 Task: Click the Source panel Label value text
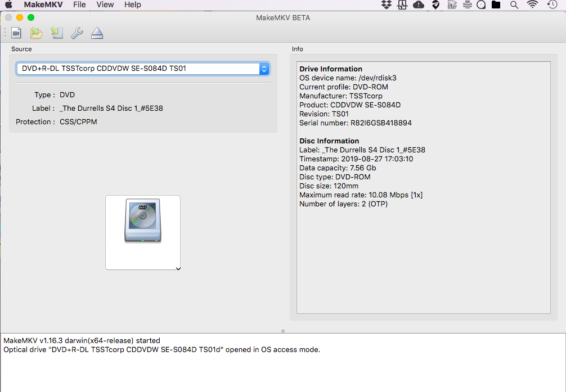pyautogui.click(x=111, y=109)
